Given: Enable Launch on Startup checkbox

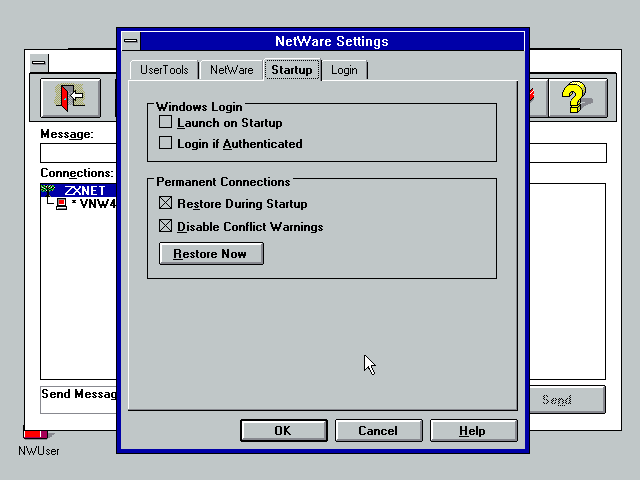Looking at the screenshot, I should [165, 122].
